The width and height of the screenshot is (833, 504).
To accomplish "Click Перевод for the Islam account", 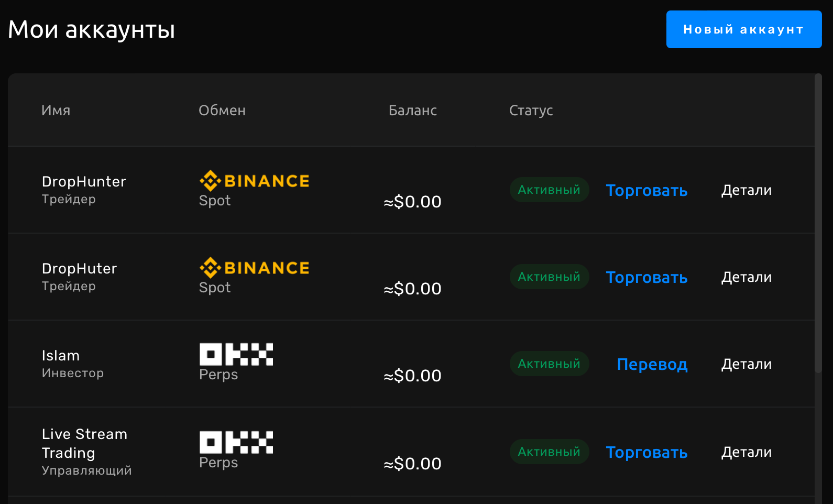I will (652, 365).
